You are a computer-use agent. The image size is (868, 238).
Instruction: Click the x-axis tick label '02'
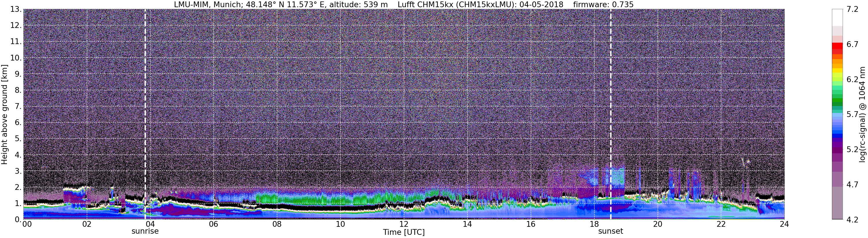coord(87,224)
